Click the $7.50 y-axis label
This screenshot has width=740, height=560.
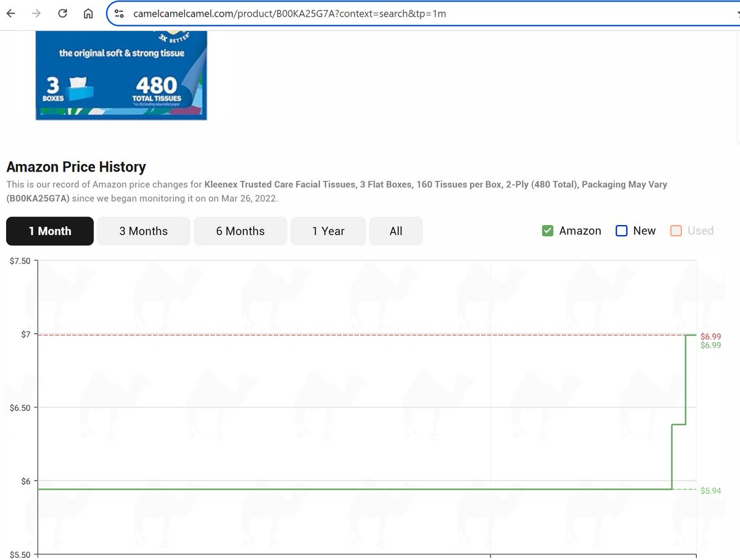(20, 261)
